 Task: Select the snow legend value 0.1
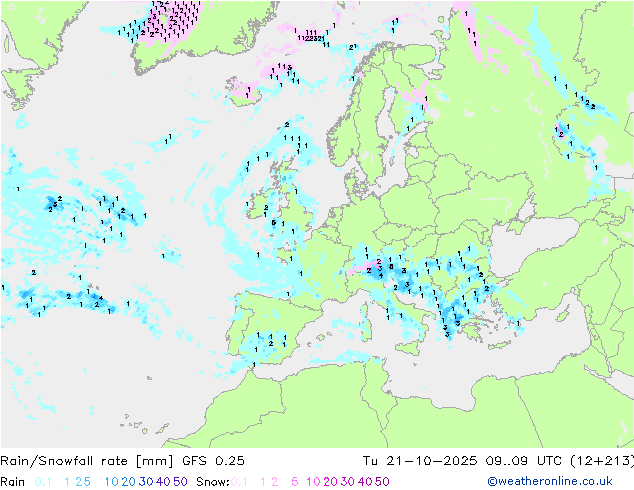click(x=239, y=482)
